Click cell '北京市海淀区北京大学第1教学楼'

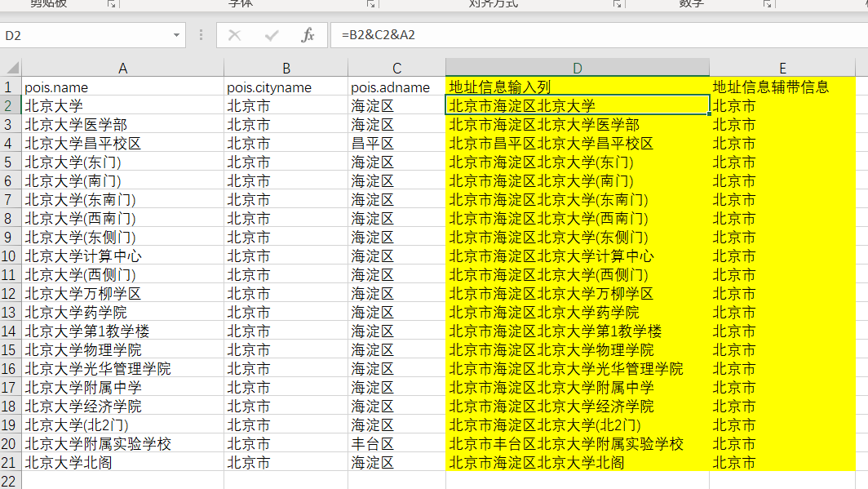[x=578, y=331]
